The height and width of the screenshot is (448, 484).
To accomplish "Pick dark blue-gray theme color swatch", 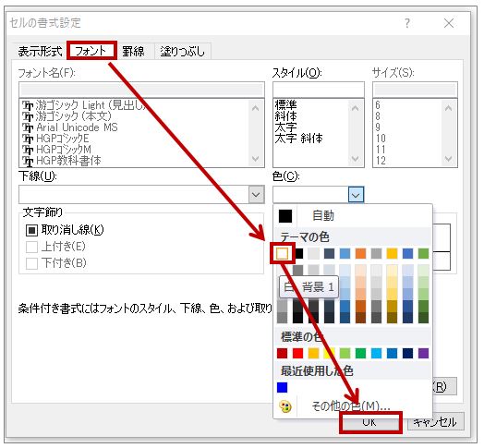I will [x=329, y=253].
